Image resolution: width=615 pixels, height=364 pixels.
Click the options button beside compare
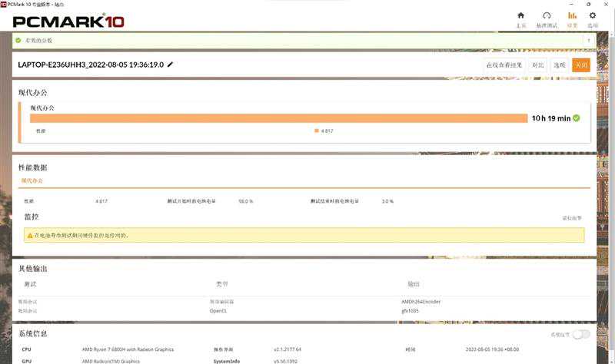click(x=560, y=65)
